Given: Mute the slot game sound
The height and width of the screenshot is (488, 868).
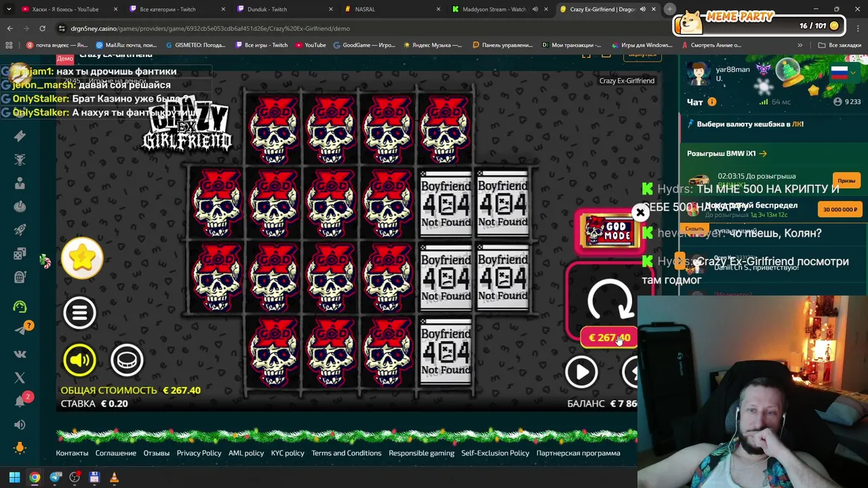Looking at the screenshot, I should pos(79,360).
